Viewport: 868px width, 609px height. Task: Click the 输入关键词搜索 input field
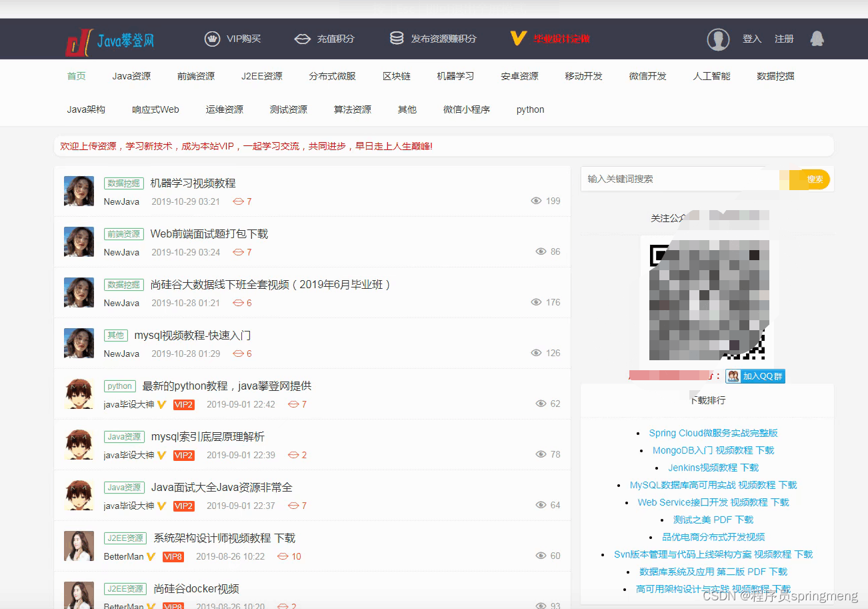point(683,179)
